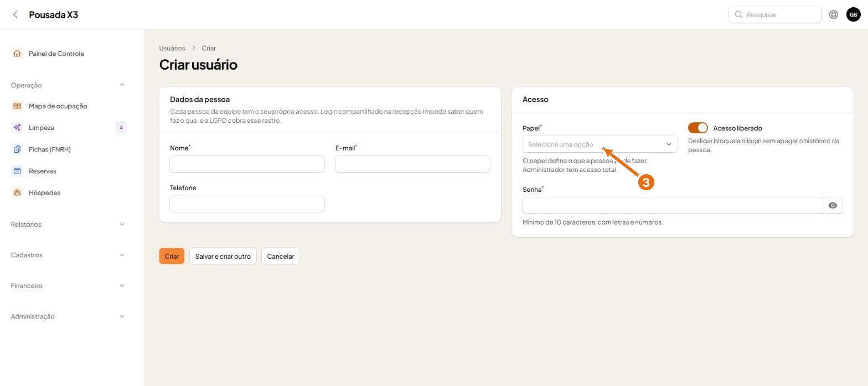Open the help lifebuoy icon in header
Viewport: 868px width, 386px height.
point(834,14)
